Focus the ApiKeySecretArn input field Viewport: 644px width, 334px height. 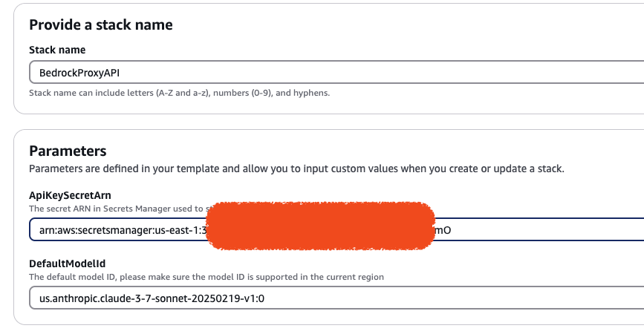tap(336, 230)
